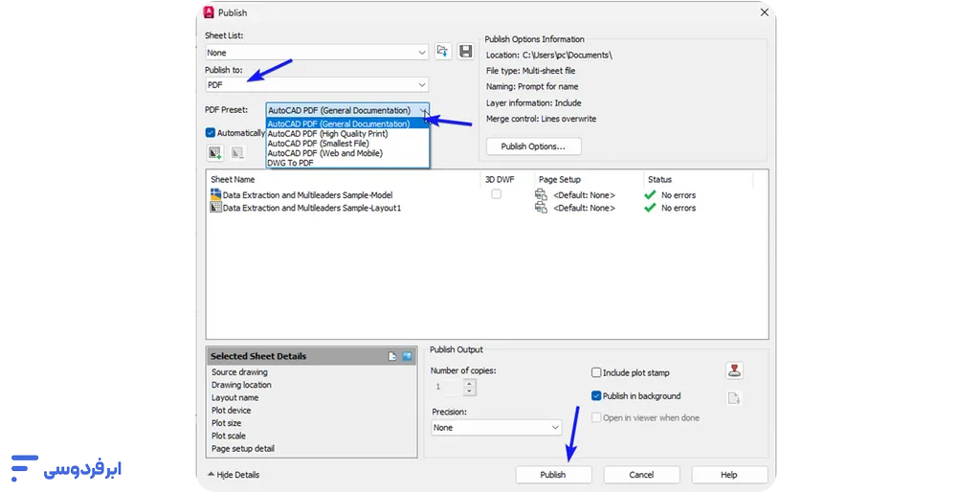Click the Add Sheets icon

(x=215, y=152)
